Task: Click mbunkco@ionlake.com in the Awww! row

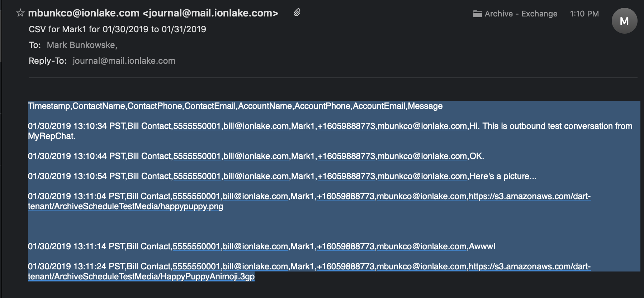Action: [x=422, y=246]
